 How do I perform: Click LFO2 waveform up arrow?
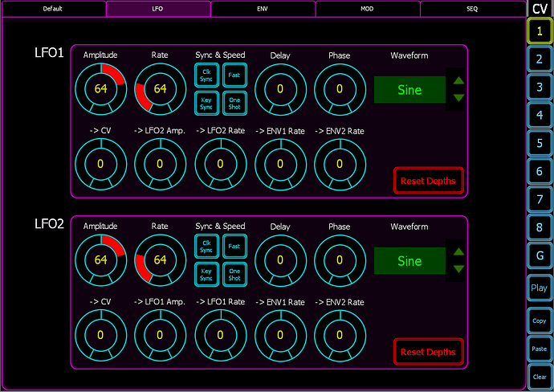(x=458, y=251)
